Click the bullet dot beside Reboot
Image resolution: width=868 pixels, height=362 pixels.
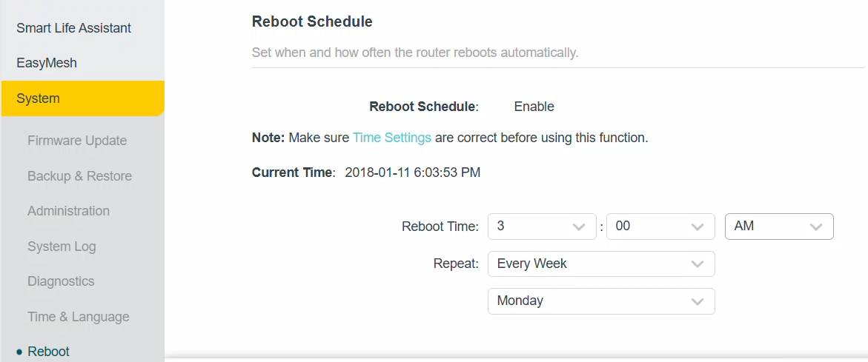(19, 352)
